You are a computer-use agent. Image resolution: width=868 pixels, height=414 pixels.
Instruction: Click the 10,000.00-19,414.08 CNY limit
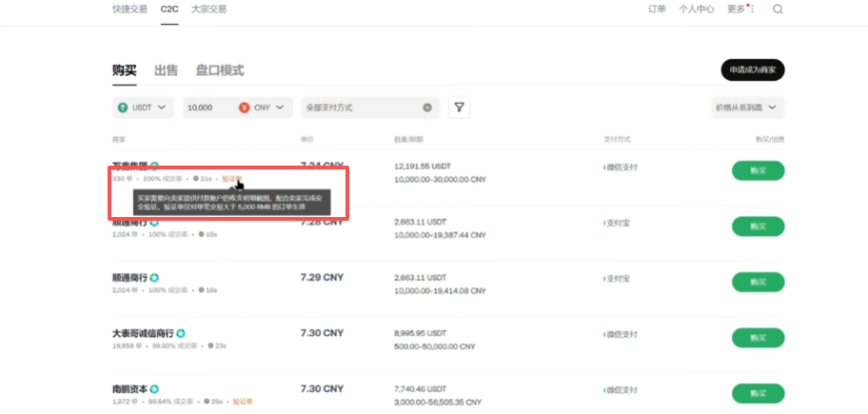[440, 290]
